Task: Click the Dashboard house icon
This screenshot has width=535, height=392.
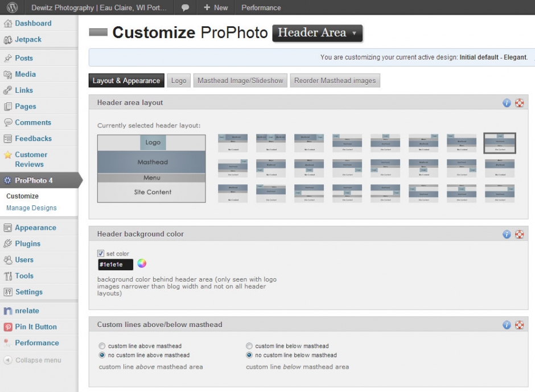Action: tap(8, 23)
